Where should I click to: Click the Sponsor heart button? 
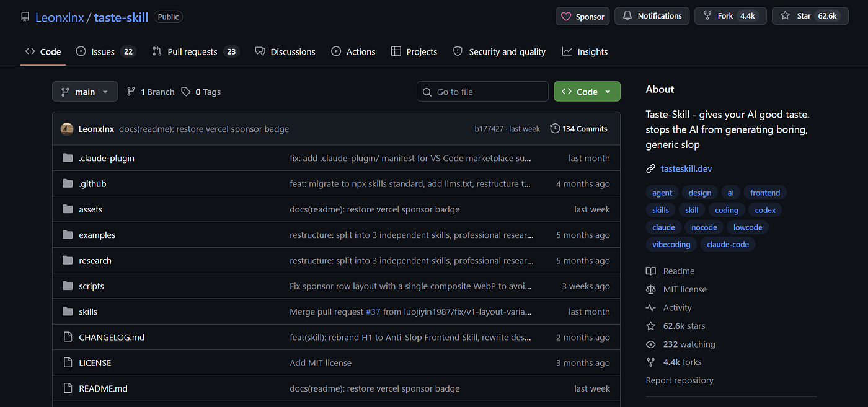tap(583, 16)
